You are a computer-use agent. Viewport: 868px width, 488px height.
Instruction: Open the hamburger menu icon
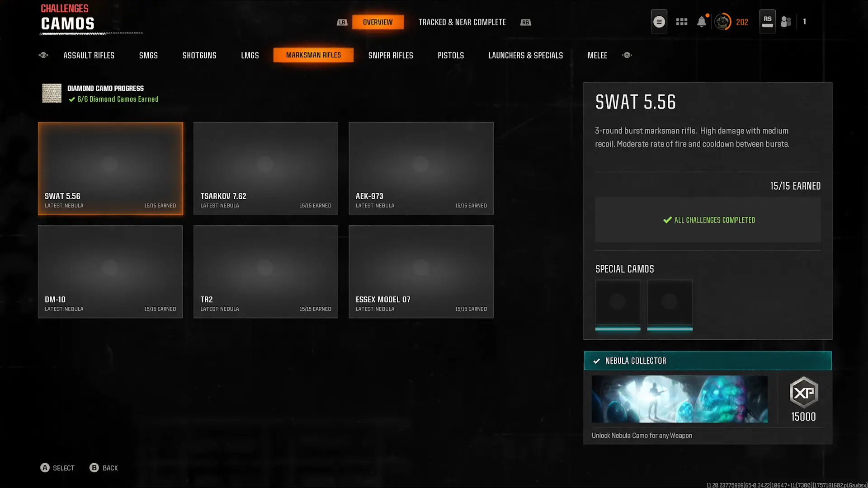point(659,22)
